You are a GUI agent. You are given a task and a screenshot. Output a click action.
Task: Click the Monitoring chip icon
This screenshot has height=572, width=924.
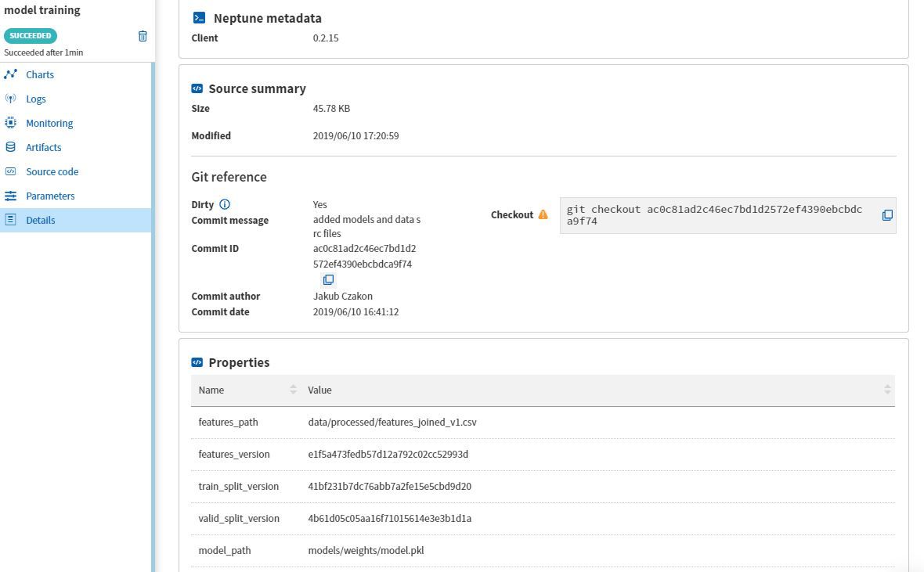11,123
